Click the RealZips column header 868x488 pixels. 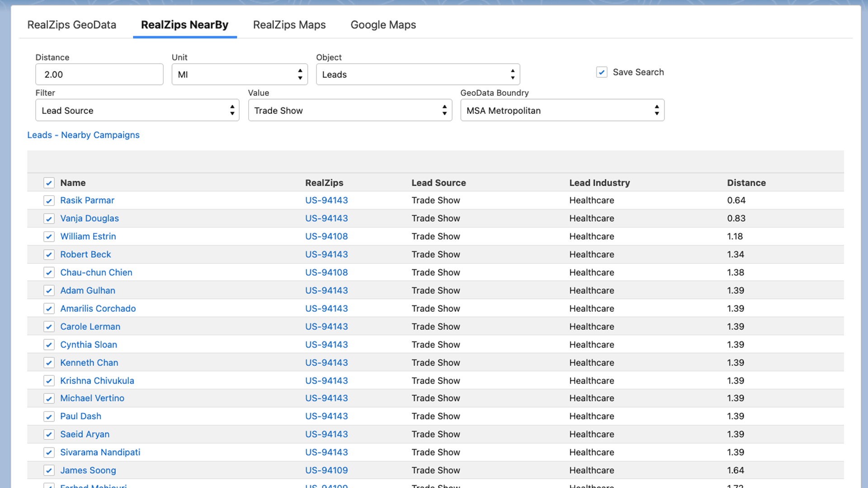[x=324, y=183]
